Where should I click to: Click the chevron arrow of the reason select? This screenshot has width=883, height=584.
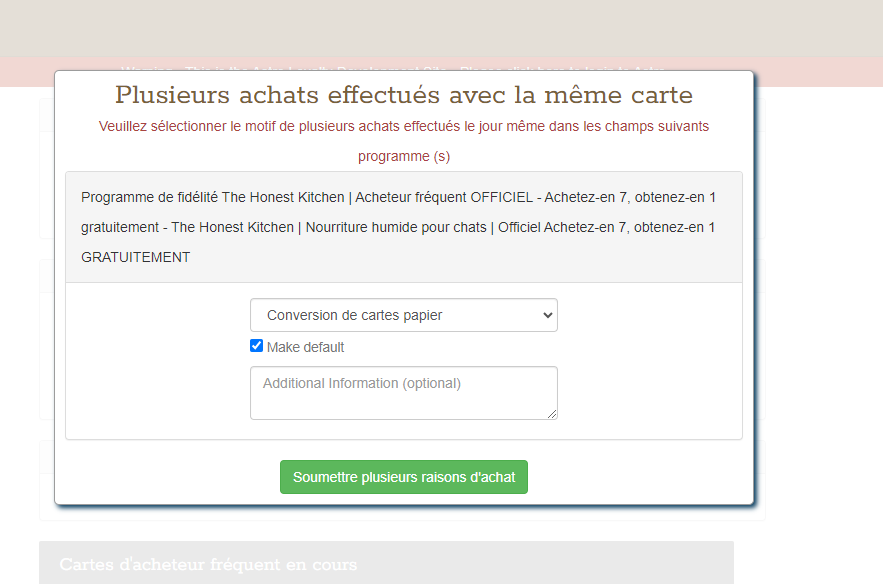point(546,315)
